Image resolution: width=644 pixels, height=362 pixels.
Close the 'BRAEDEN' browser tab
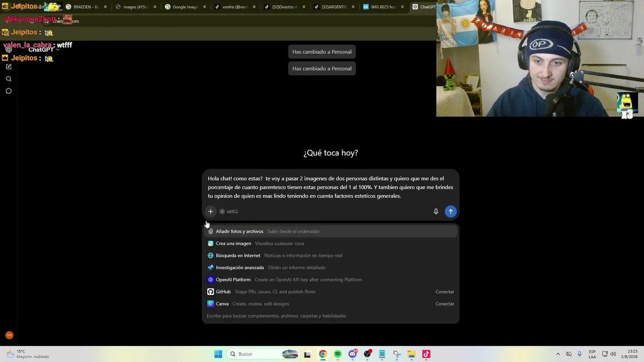pos(105,7)
